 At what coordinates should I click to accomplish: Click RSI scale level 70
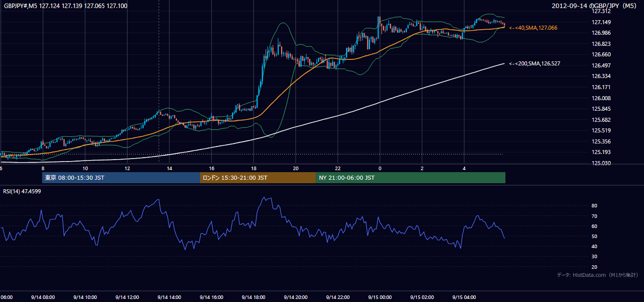coord(594,216)
